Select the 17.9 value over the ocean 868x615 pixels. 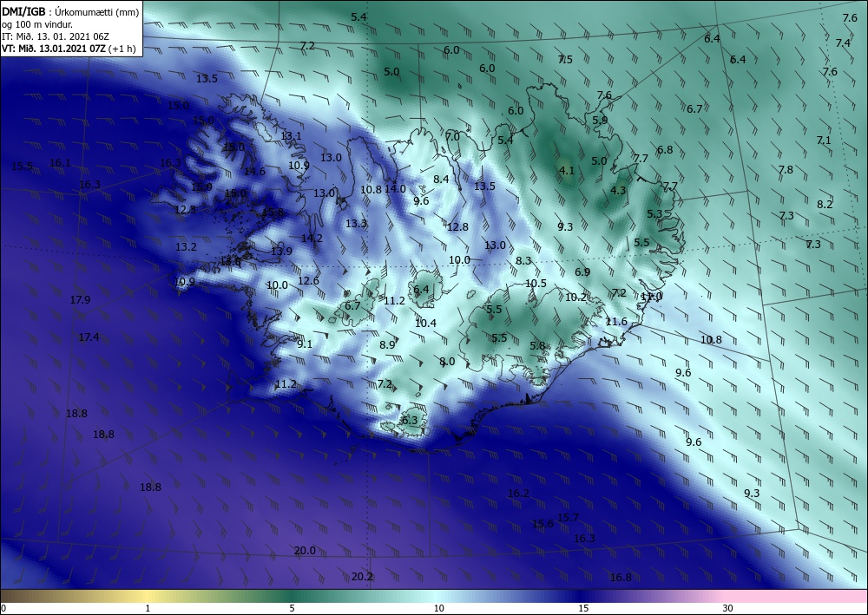tap(80, 300)
